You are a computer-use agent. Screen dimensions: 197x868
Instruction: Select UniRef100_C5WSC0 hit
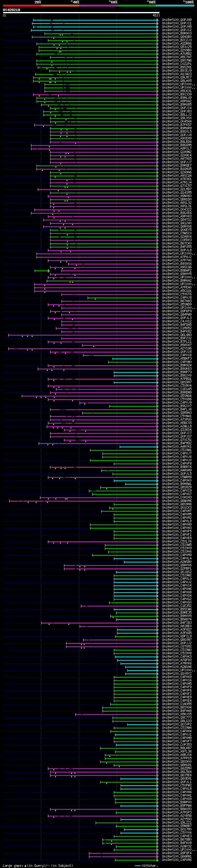point(177,233)
